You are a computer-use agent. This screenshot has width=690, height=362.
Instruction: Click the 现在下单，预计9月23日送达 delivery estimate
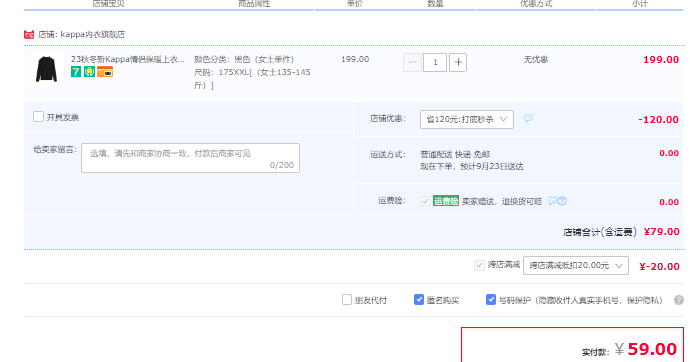tap(472, 167)
